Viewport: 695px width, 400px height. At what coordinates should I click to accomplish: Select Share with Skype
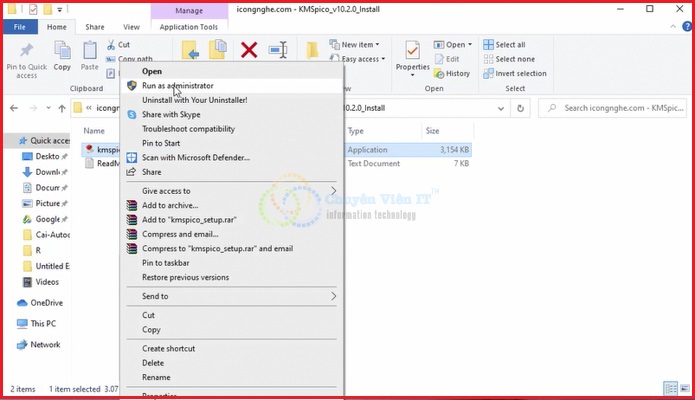pyautogui.click(x=231, y=114)
